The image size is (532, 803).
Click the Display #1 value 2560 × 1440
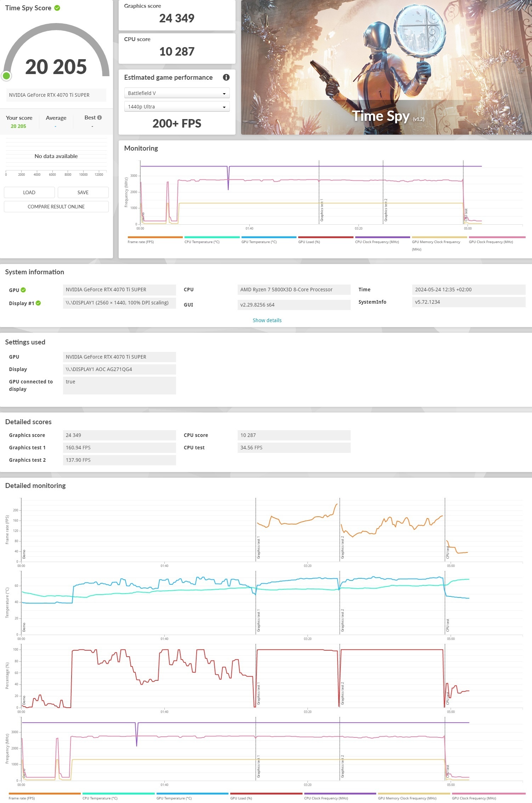click(x=119, y=303)
